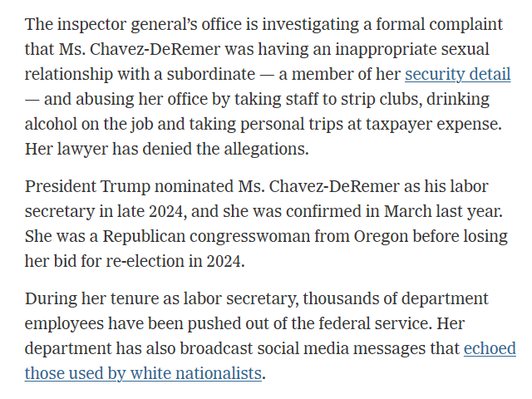532x399 pixels.
Task: Open the "security detail" hyperlink
Action: (x=457, y=75)
